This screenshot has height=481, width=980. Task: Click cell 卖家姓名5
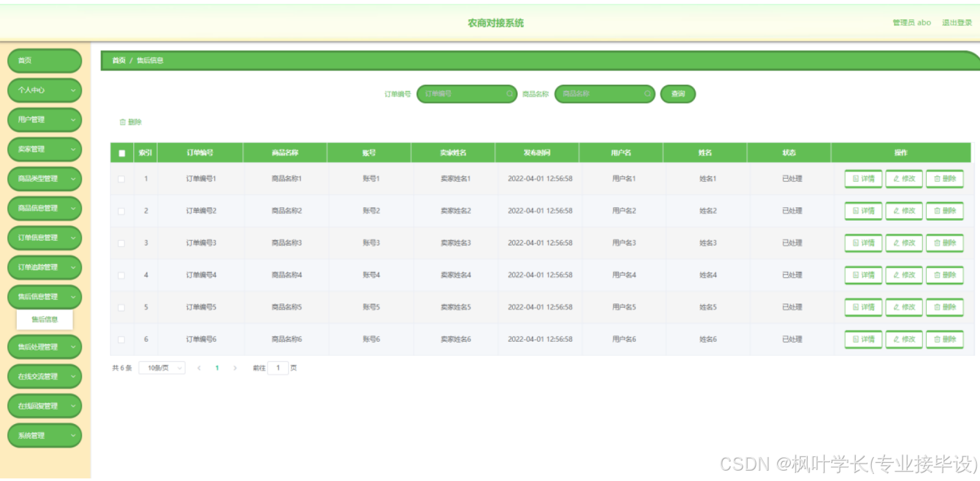[456, 307]
